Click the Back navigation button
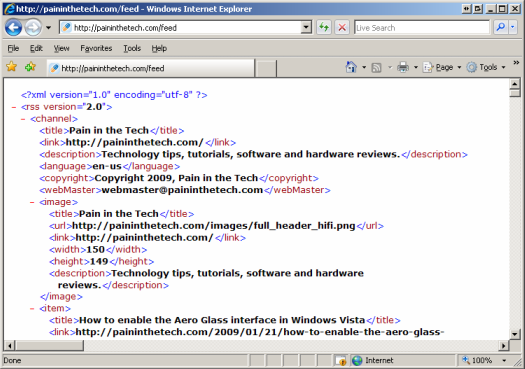The image size is (525, 369). (13, 27)
